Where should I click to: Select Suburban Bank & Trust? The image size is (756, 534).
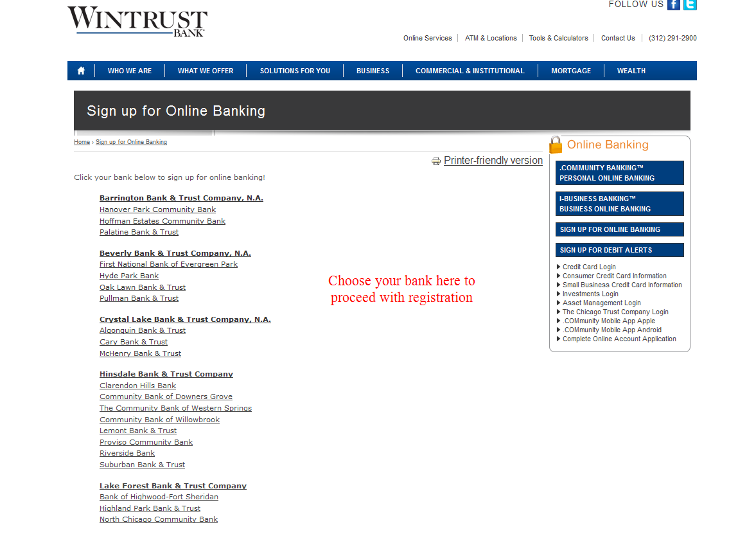click(x=142, y=465)
